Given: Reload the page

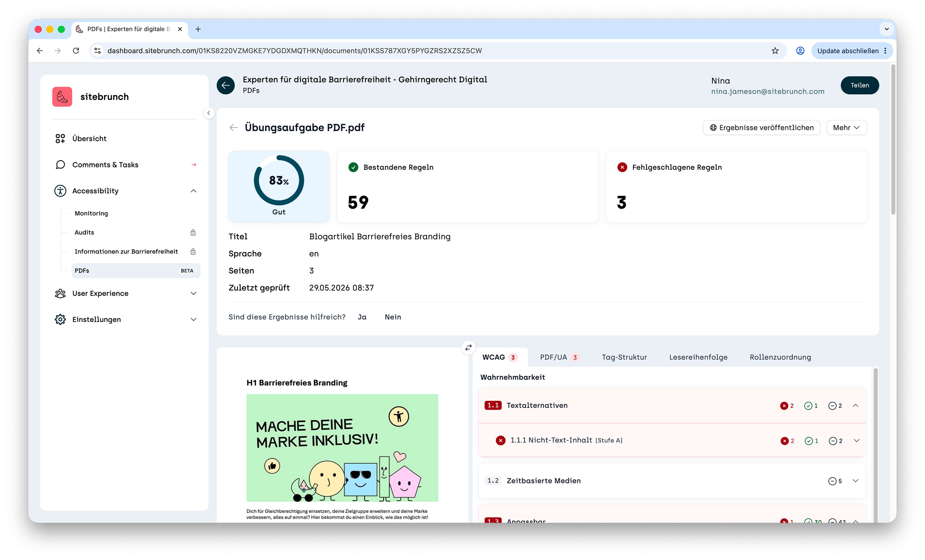Looking at the screenshot, I should 76,51.
